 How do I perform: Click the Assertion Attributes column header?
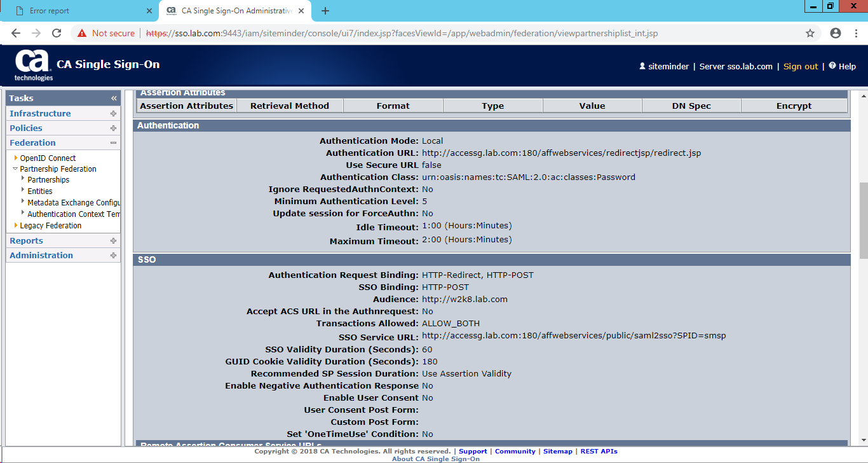[x=187, y=106]
